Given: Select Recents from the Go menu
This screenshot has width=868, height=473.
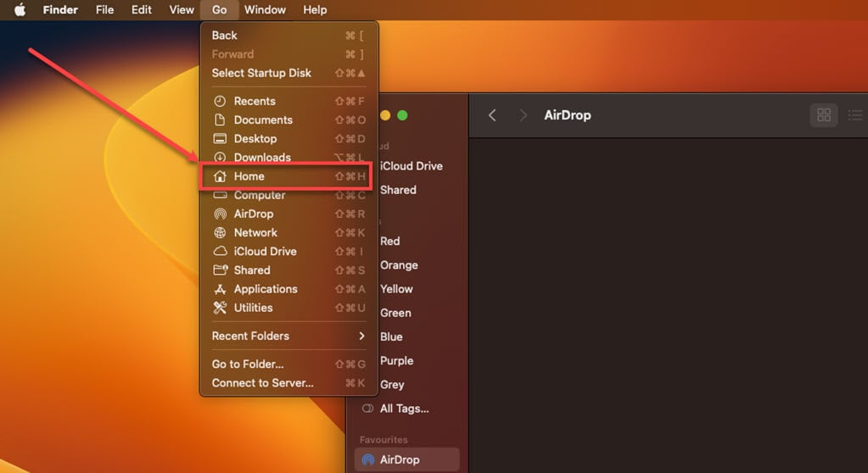Looking at the screenshot, I should click(289, 101).
